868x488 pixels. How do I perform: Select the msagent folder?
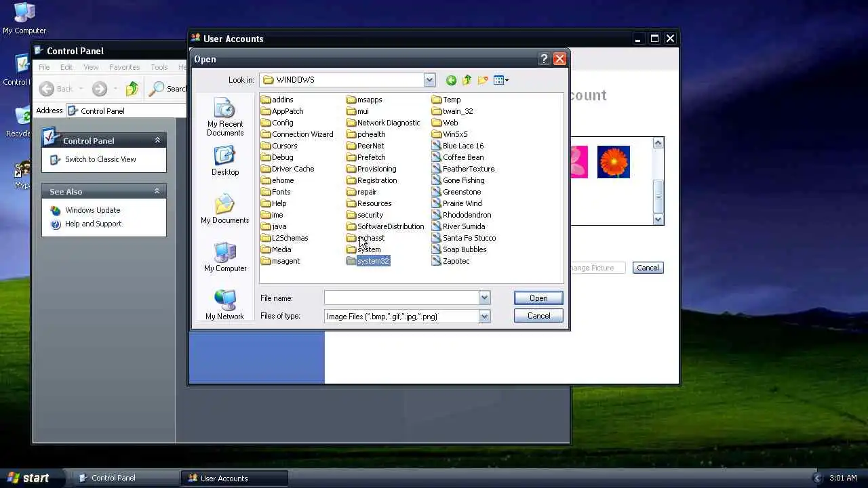(x=281, y=261)
